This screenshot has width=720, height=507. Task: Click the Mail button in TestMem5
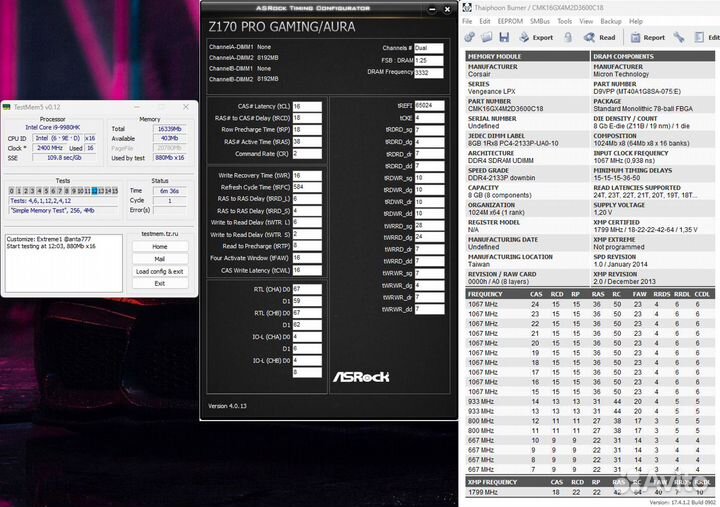pyautogui.click(x=160, y=259)
